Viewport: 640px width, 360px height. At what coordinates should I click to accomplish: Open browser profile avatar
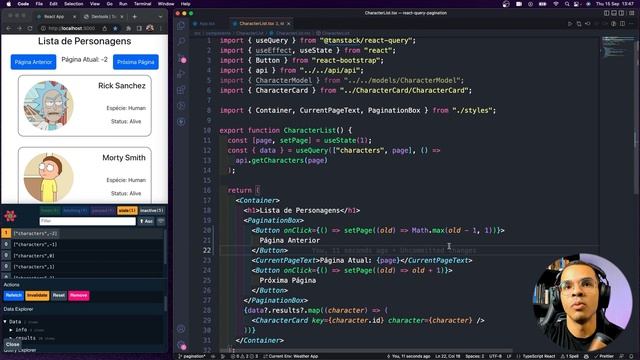click(x=150, y=28)
